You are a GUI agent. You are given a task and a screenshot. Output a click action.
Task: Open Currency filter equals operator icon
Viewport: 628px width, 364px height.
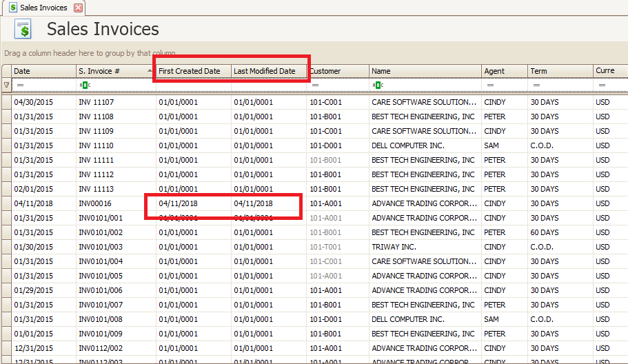(602, 85)
